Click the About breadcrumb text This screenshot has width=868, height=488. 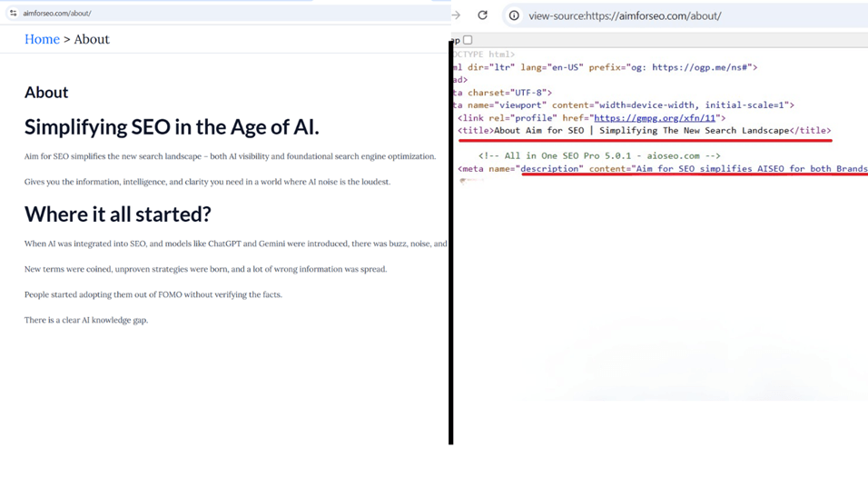click(x=92, y=39)
